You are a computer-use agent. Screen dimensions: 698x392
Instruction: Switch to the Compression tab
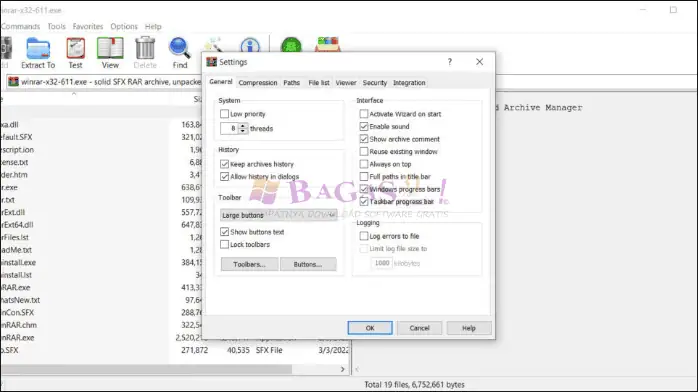click(258, 83)
